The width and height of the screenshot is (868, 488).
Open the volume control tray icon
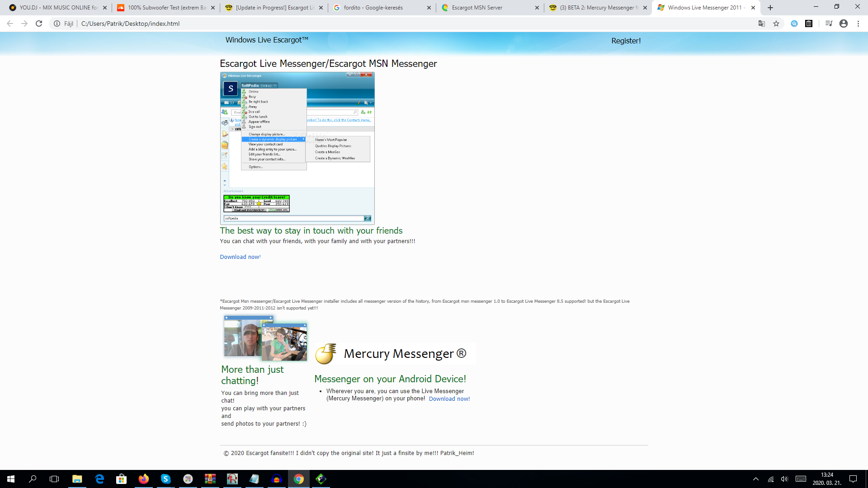tap(784, 479)
